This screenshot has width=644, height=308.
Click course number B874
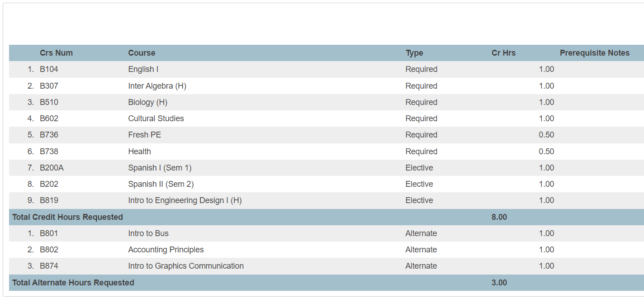(49, 266)
